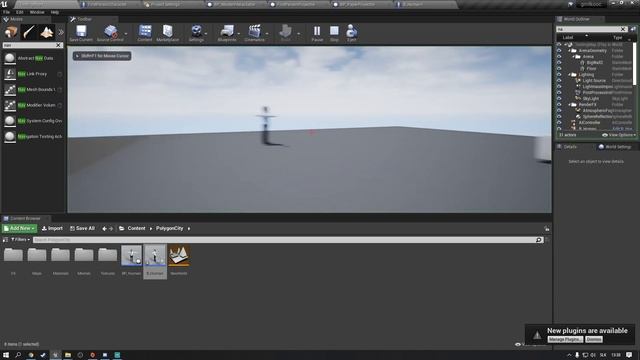The height and width of the screenshot is (360, 640).
Task: Go back in Content Browser history
Action: (x=104, y=229)
